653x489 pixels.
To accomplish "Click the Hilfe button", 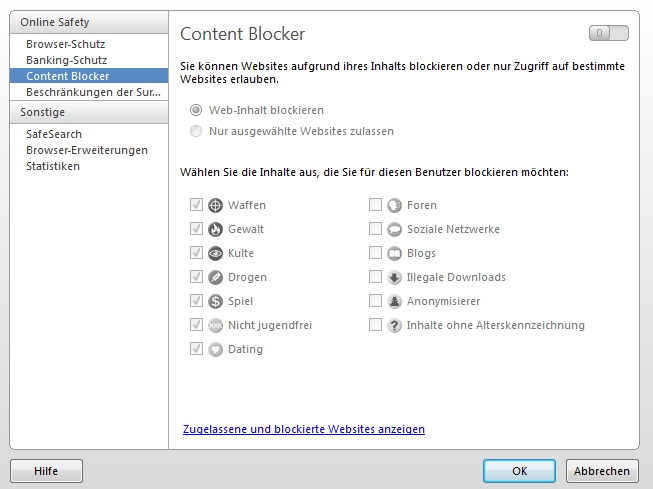I will [x=46, y=471].
